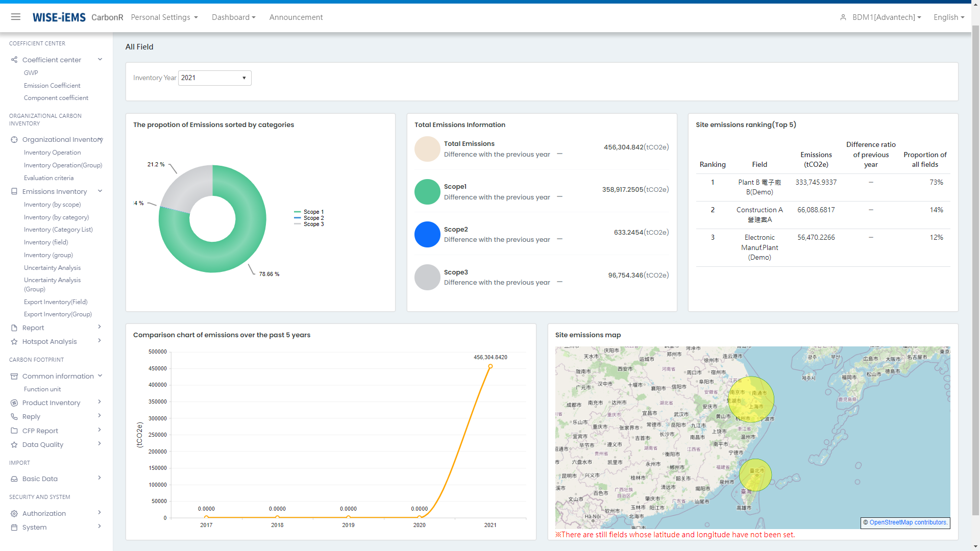Viewport: 980px width, 551px height.
Task: Click the Data Quality star icon
Action: pyautogui.click(x=14, y=444)
